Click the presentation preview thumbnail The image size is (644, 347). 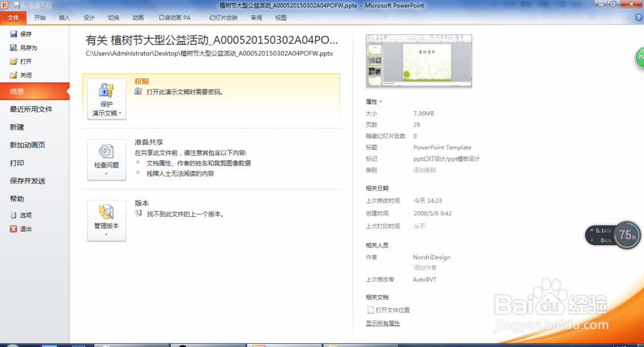click(x=419, y=61)
